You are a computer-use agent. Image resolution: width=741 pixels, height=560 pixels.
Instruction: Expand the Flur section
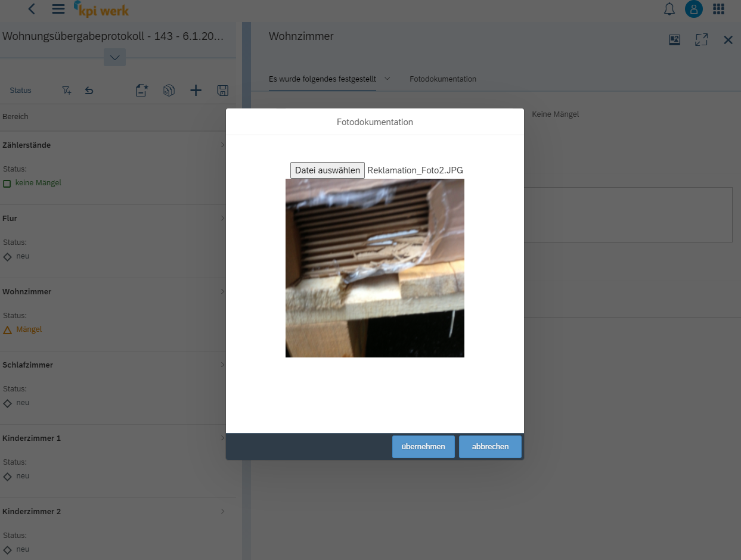(x=222, y=218)
